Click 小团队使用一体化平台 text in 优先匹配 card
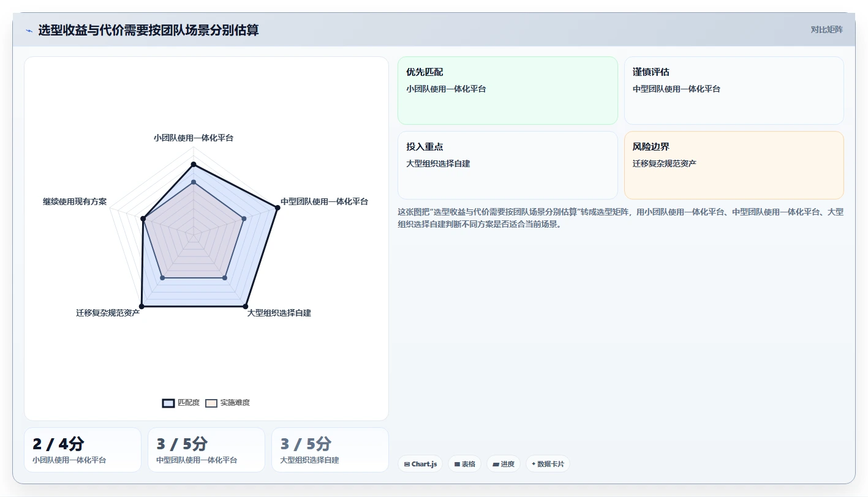This screenshot has height=497, width=868. [446, 89]
